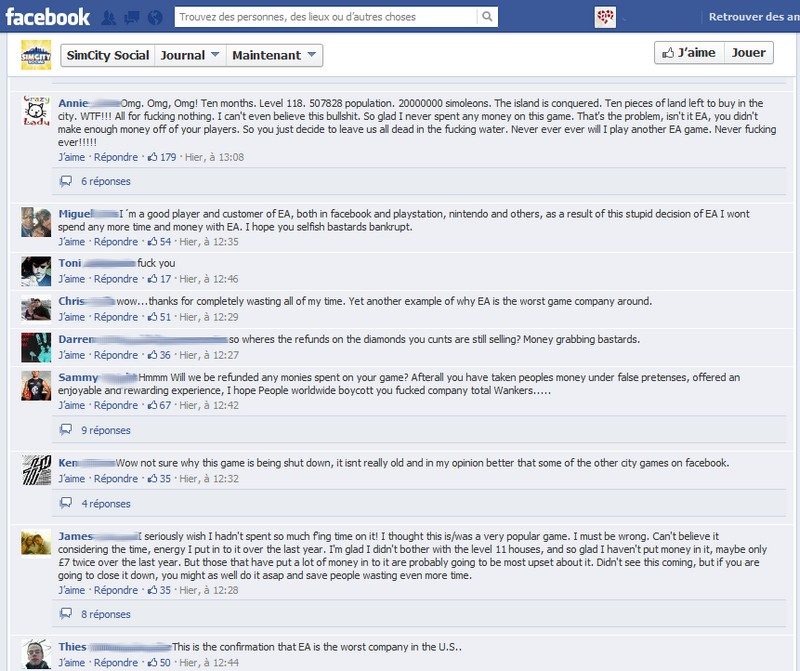Click the search magnifier icon
800x671 pixels.
(487, 17)
